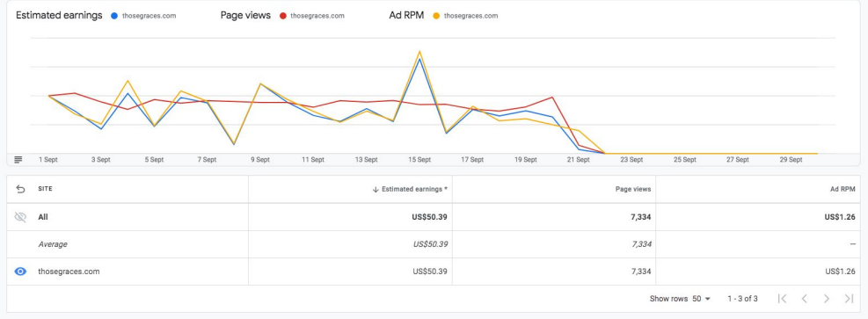Click the 1 Sept axis label
868x319 pixels.
pos(48,160)
